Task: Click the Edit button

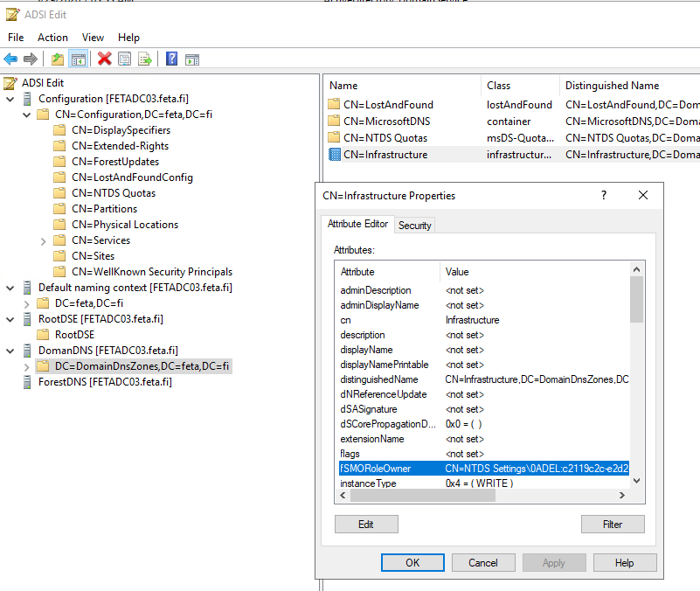Action: (x=368, y=524)
